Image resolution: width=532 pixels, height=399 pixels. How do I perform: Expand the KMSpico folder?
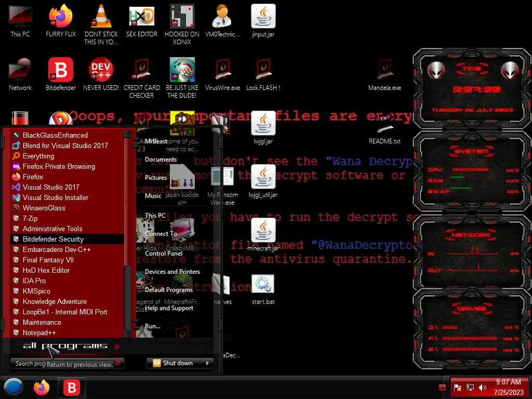coord(67,291)
